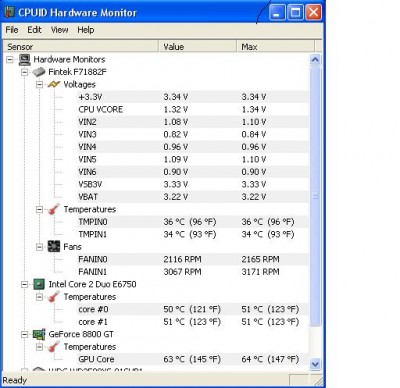400x388 pixels.
Task: Select the core #1 row
Action: [x=193, y=322]
